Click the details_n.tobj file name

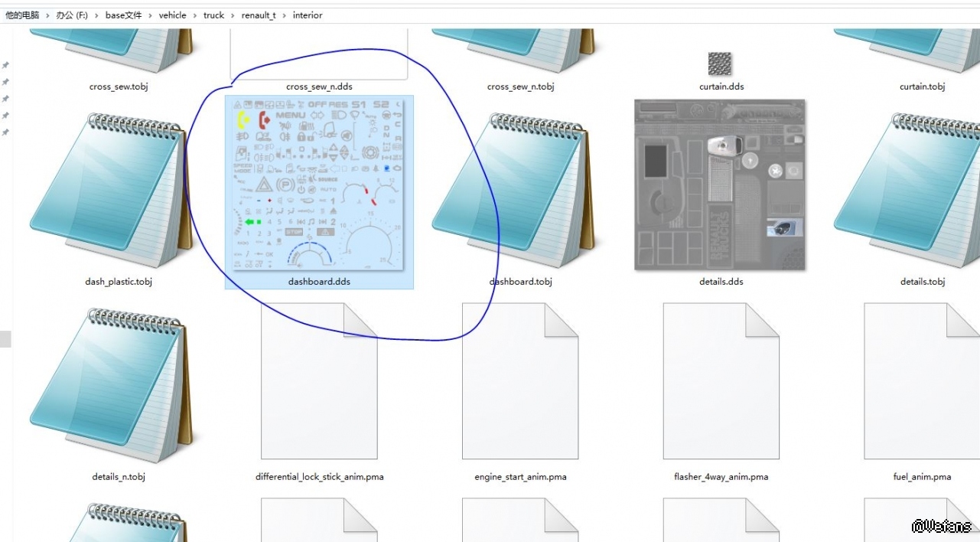click(x=119, y=477)
